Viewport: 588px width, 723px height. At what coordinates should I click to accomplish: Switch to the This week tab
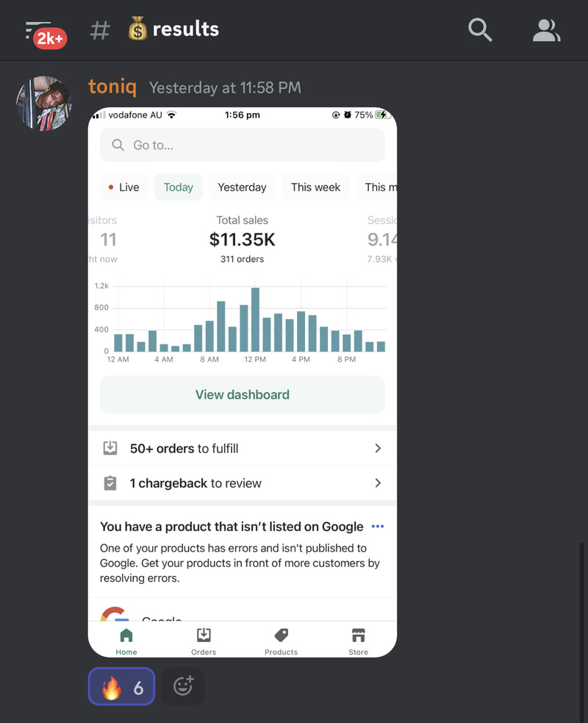click(x=315, y=188)
